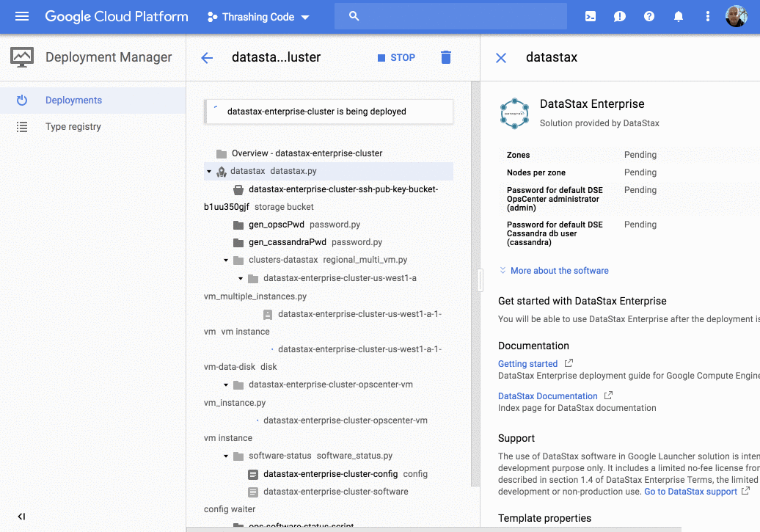Collapse the software-status software_status.py node

coord(226,456)
